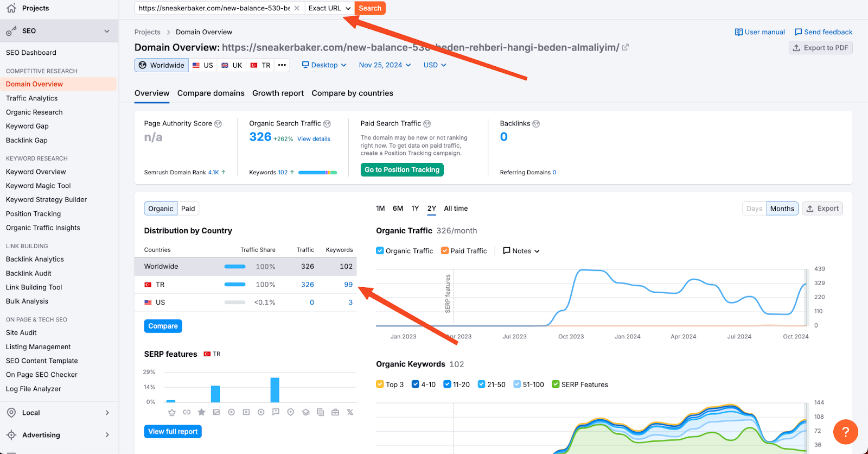Open View details for organic traffic
868x454 pixels.
coord(314,139)
